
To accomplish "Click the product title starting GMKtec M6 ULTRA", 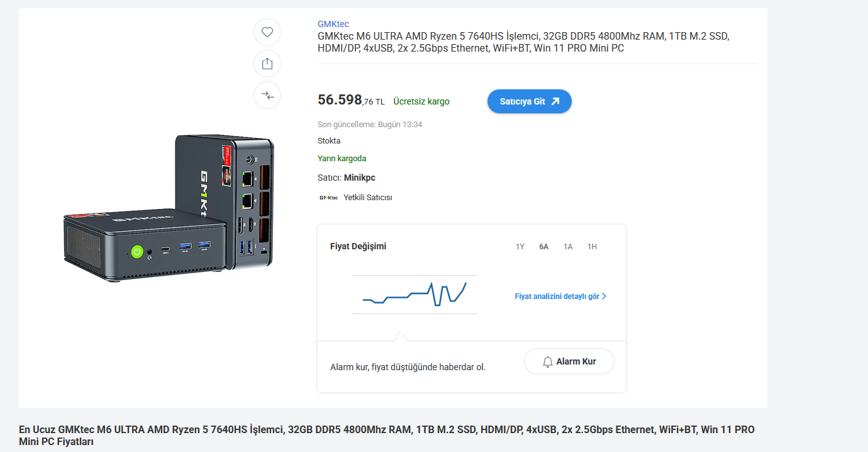I will click(x=523, y=42).
